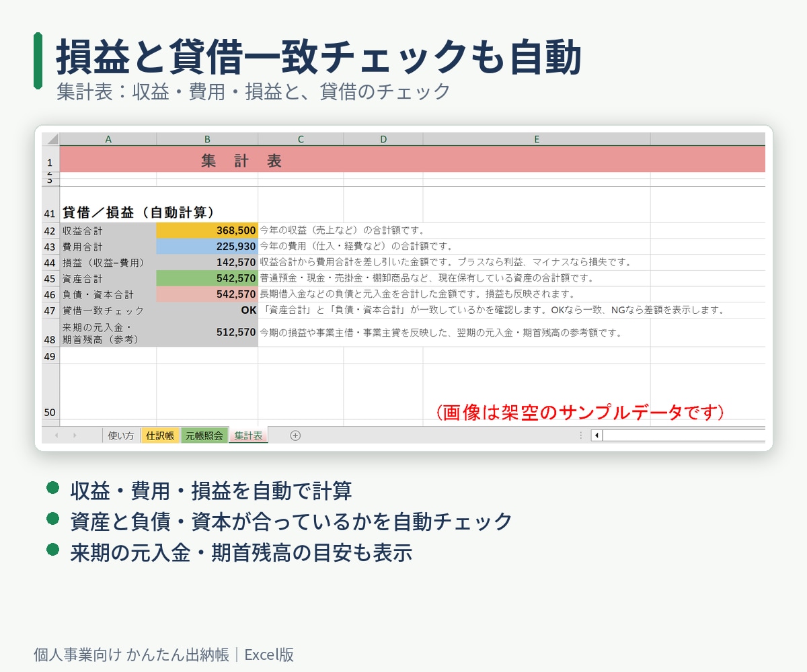Select column C header
This screenshot has width=807, height=672.
click(x=301, y=139)
